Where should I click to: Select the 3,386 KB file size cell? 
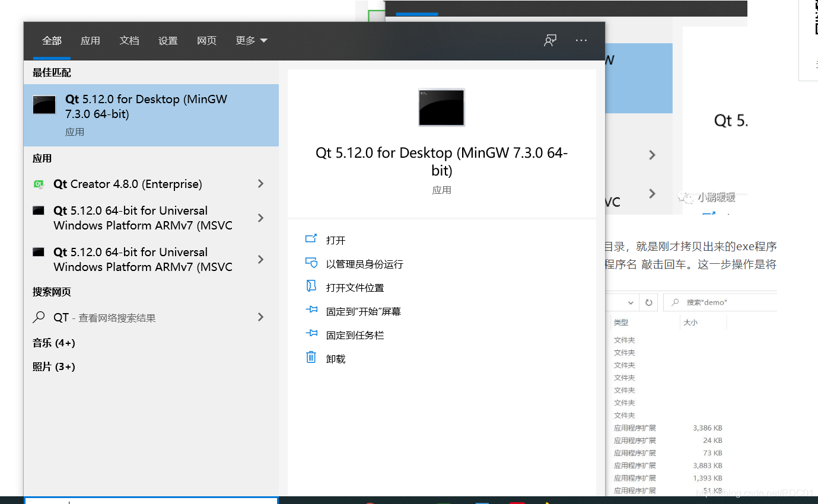[x=707, y=428]
